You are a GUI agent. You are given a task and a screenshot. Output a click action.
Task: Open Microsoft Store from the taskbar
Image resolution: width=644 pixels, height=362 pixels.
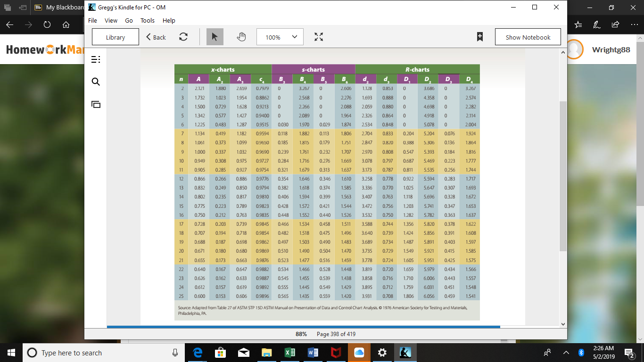tap(221, 353)
